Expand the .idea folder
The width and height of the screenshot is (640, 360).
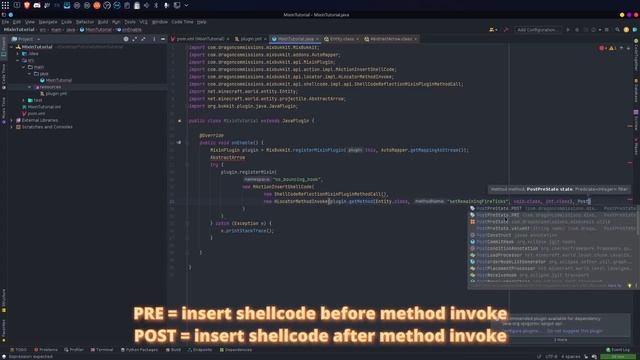tap(18, 53)
